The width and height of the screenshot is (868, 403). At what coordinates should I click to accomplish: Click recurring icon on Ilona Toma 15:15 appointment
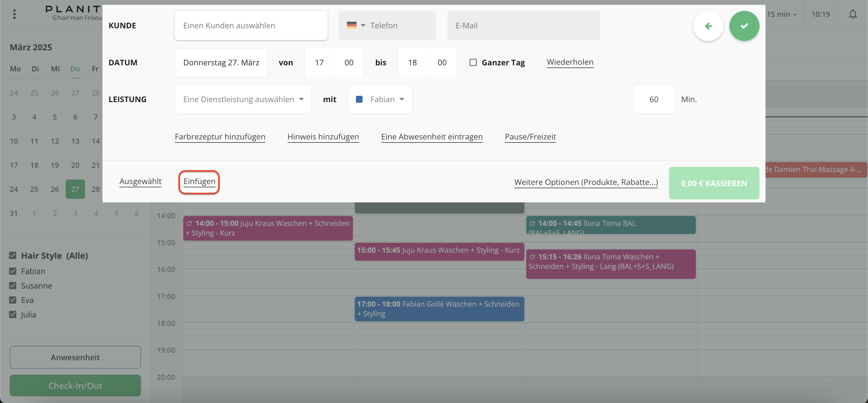point(532,257)
